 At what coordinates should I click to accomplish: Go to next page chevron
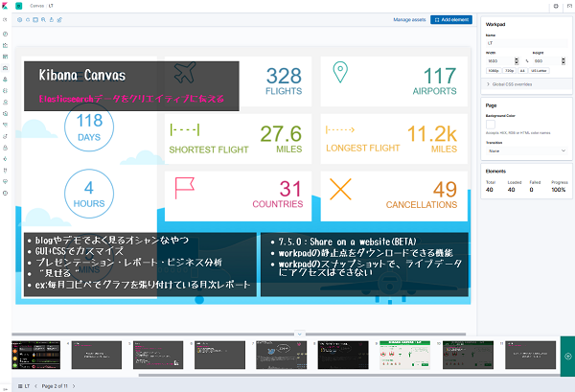coord(74,386)
